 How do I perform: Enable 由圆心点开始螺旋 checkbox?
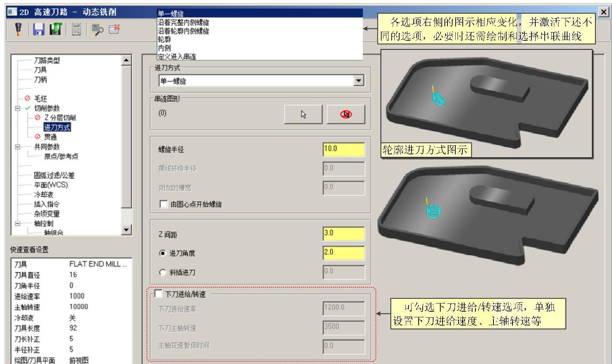tap(163, 204)
